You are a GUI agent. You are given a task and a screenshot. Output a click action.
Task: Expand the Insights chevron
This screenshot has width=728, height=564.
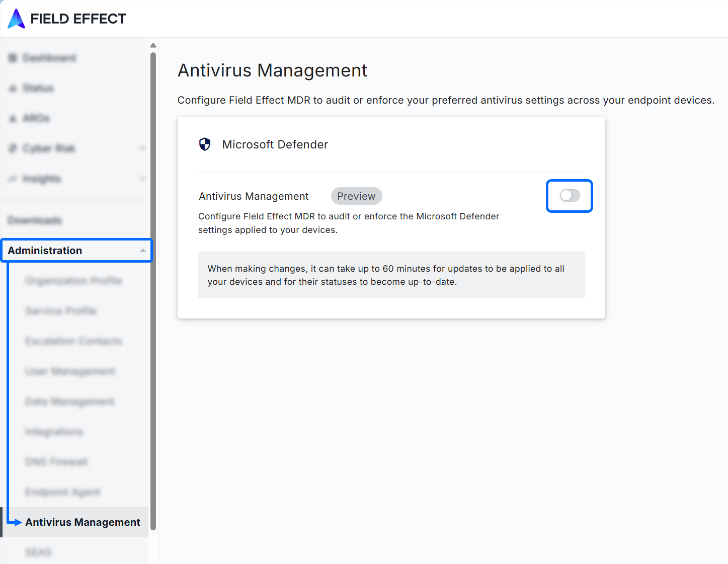[x=143, y=179]
